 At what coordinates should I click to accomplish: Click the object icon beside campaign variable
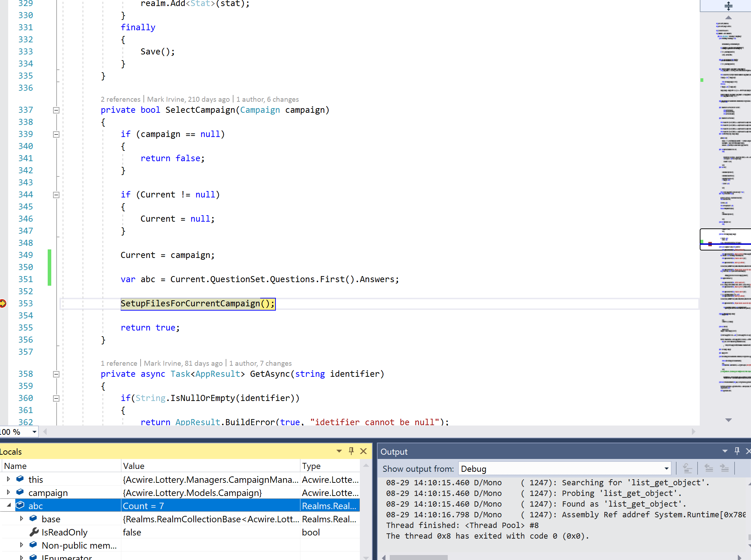pyautogui.click(x=20, y=492)
